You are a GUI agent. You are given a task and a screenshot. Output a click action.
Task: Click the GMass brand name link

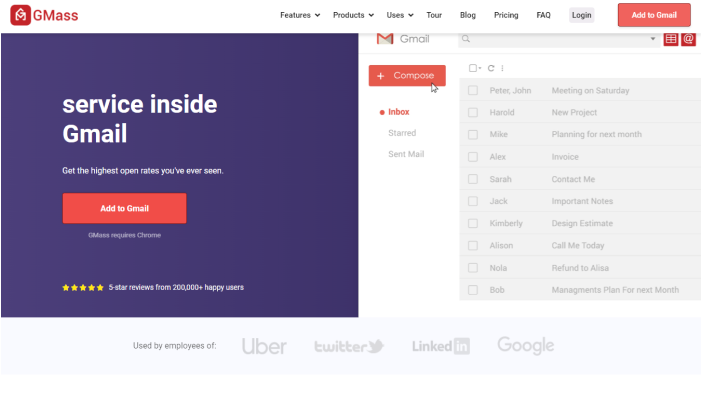[55, 16]
